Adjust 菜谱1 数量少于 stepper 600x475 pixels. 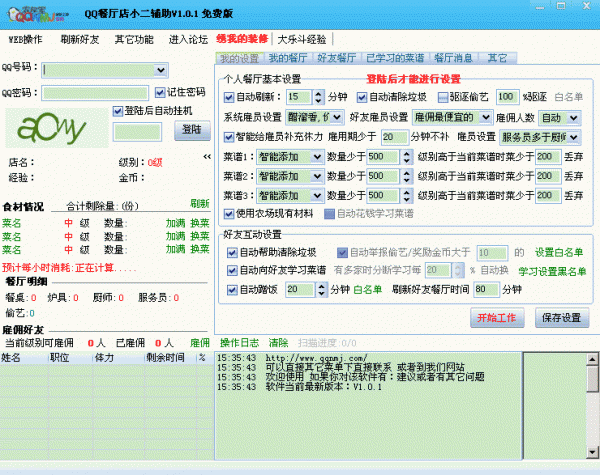coord(406,157)
